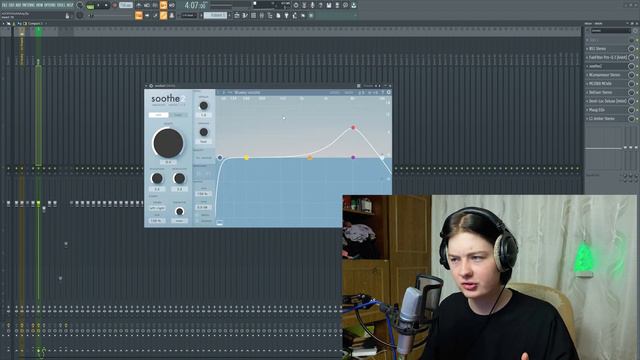Click the tempo display field
This screenshot has height=360, width=640.
click(126, 6)
